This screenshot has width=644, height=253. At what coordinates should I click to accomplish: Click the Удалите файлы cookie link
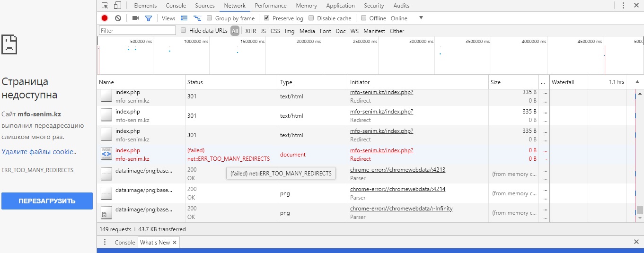click(x=39, y=152)
